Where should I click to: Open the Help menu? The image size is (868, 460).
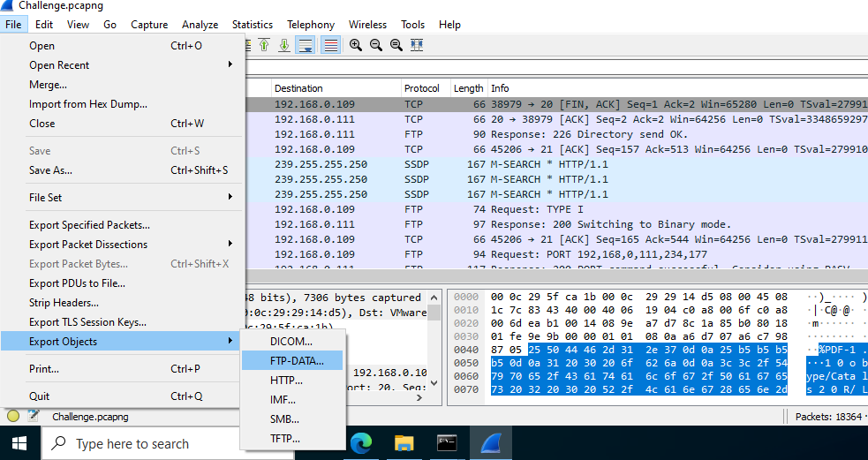pos(449,25)
